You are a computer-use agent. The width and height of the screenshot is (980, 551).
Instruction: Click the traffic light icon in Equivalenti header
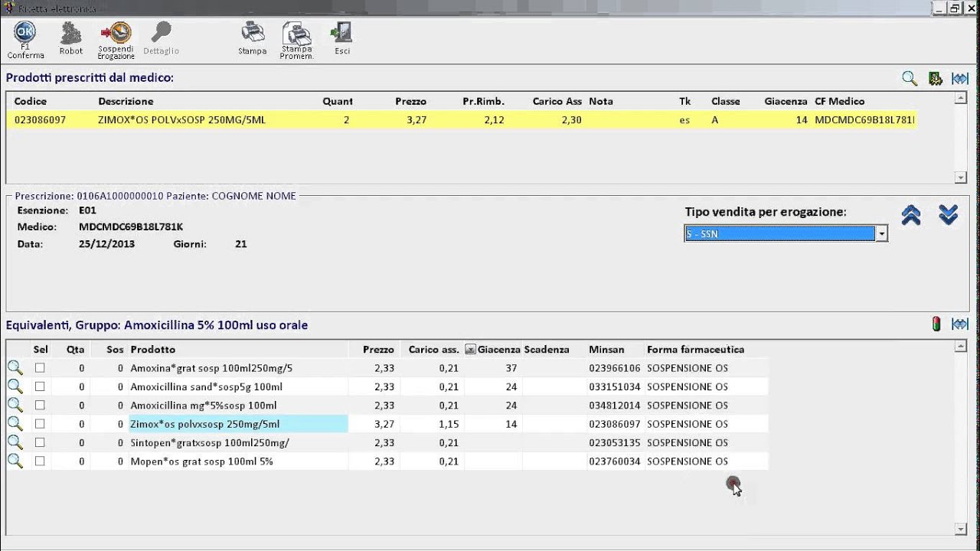(936, 324)
